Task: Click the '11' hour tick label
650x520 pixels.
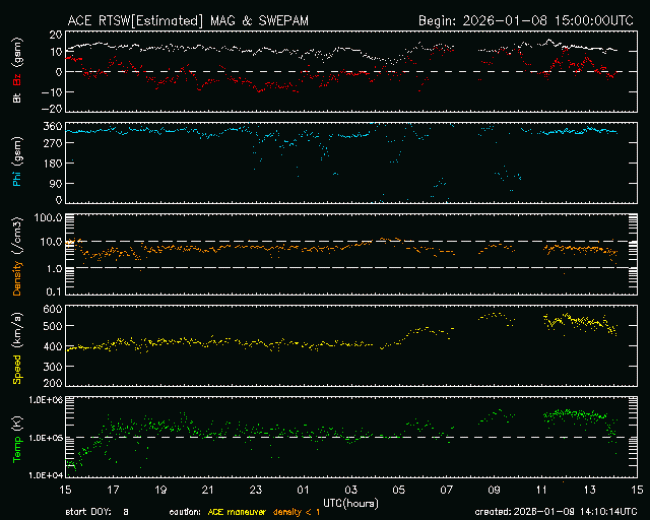Action: 542,490
